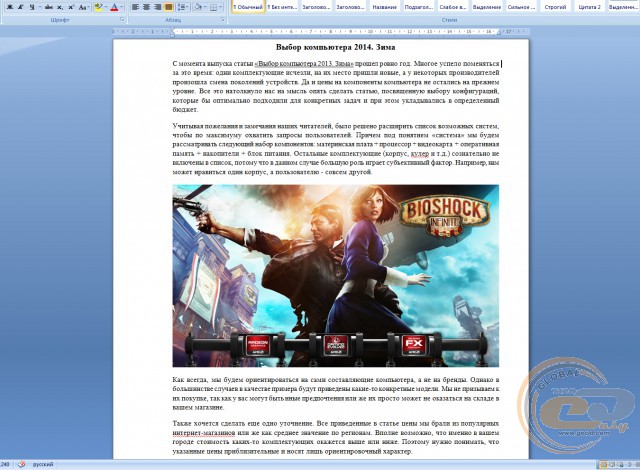The height and width of the screenshot is (470, 640).
Task: Apply red font color
Action: coord(114,7)
